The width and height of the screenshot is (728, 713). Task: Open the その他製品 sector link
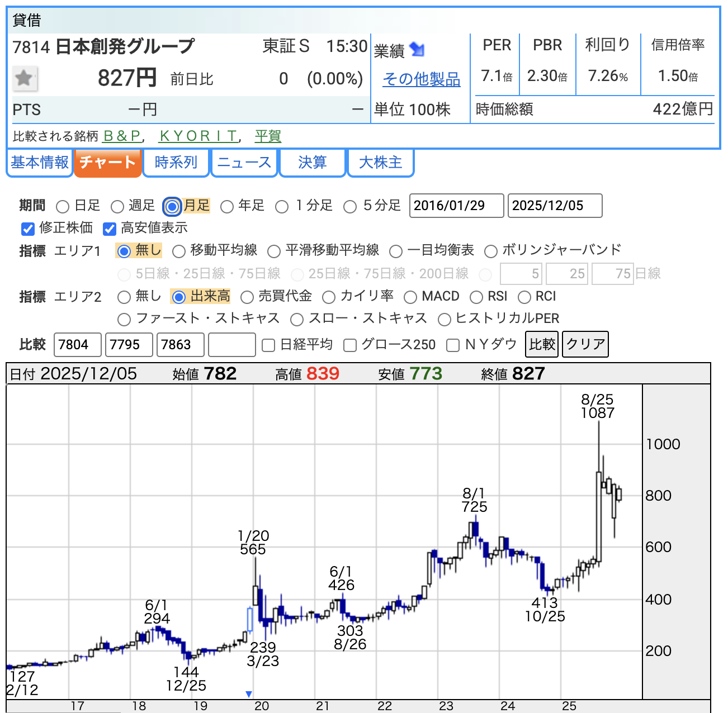[422, 79]
